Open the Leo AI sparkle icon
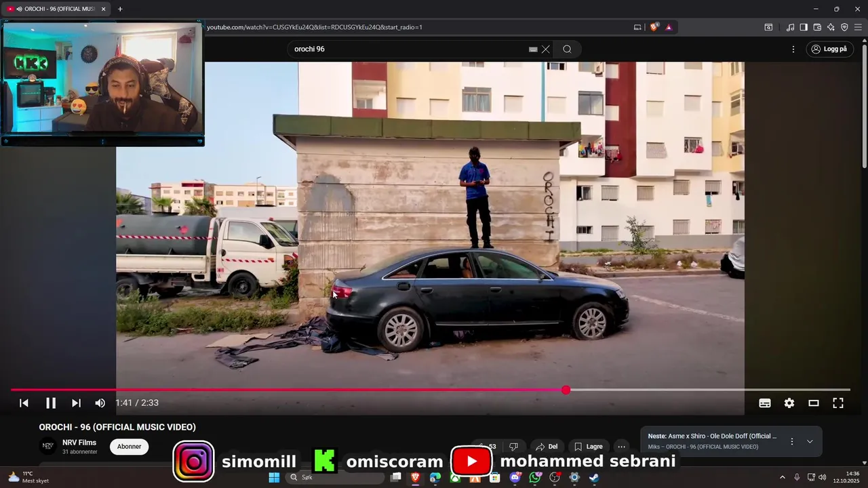This screenshot has width=868, height=488. [x=831, y=27]
